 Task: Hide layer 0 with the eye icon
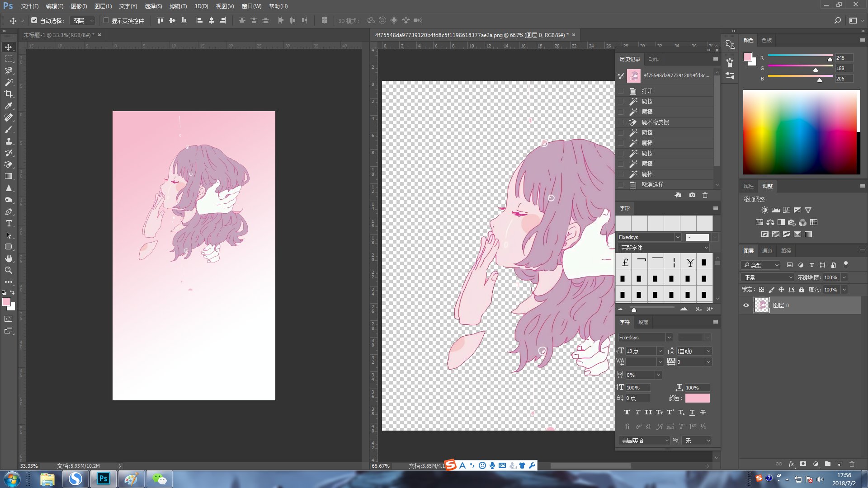point(746,305)
